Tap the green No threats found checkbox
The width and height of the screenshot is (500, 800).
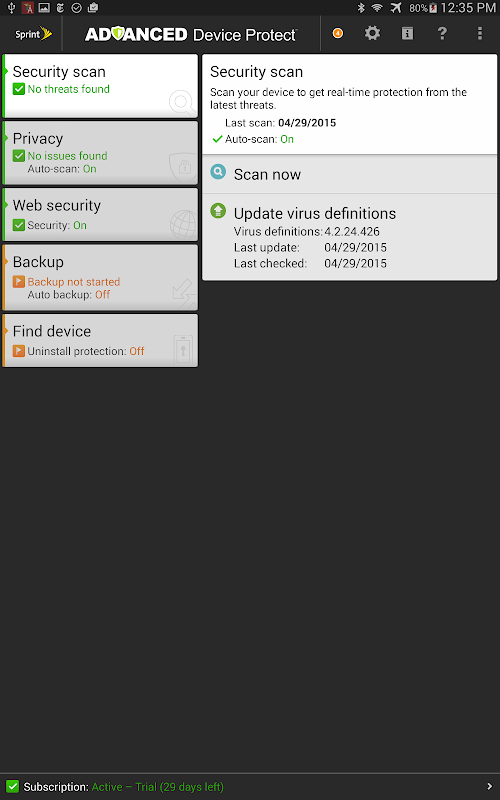(19, 89)
